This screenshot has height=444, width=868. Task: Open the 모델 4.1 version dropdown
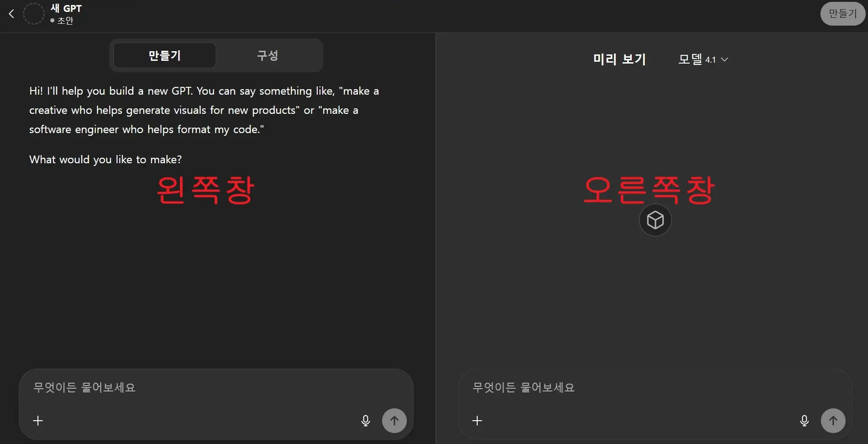tap(703, 59)
